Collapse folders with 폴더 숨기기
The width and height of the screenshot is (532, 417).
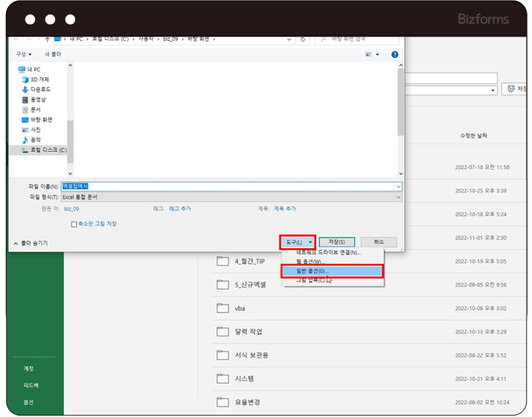click(31, 243)
